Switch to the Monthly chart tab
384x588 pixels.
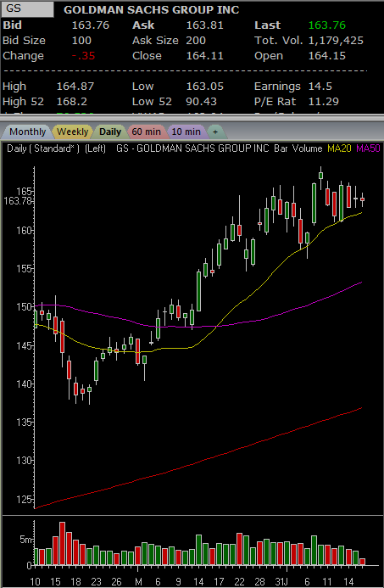point(27,132)
